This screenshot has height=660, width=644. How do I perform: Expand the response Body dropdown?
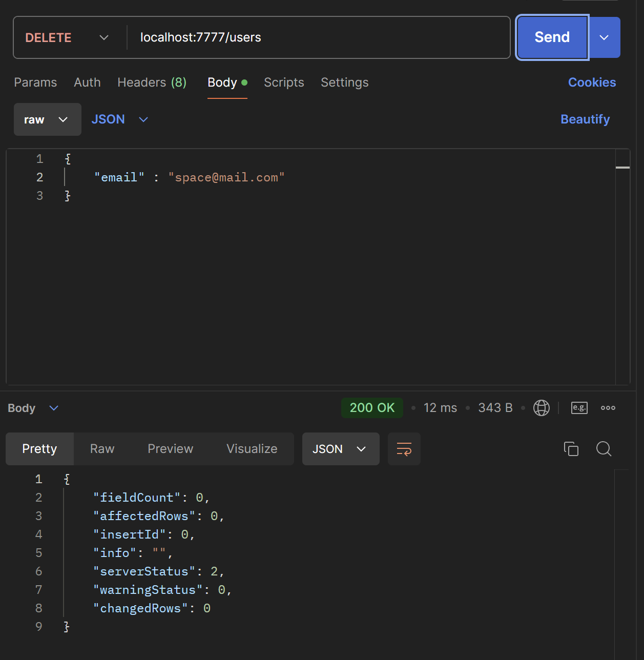33,408
